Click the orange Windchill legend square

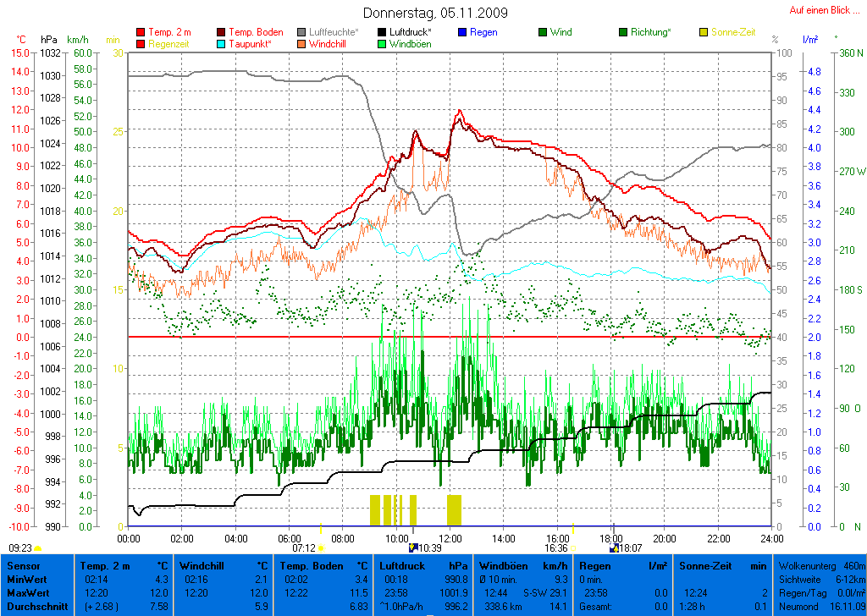pyautogui.click(x=301, y=44)
